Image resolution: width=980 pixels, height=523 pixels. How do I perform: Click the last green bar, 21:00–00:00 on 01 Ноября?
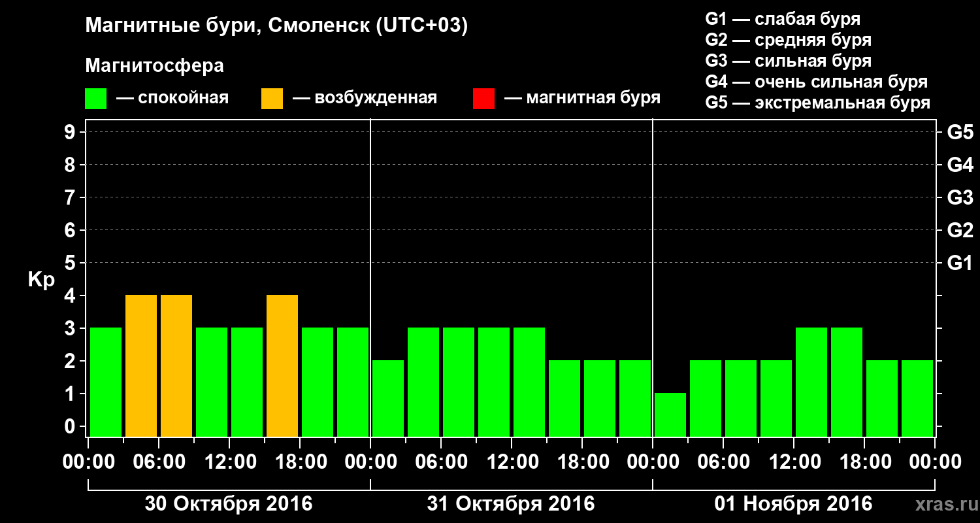pyautogui.click(x=917, y=398)
